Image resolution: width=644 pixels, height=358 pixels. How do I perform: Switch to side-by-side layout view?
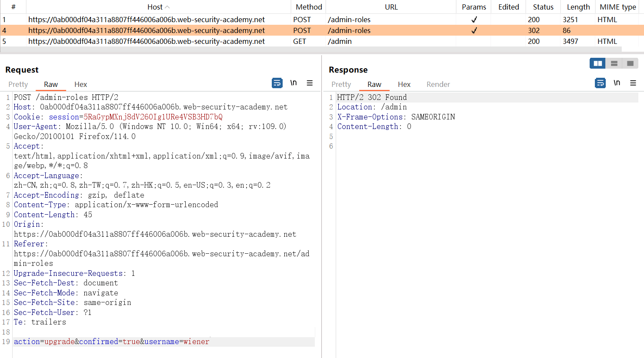coord(598,63)
